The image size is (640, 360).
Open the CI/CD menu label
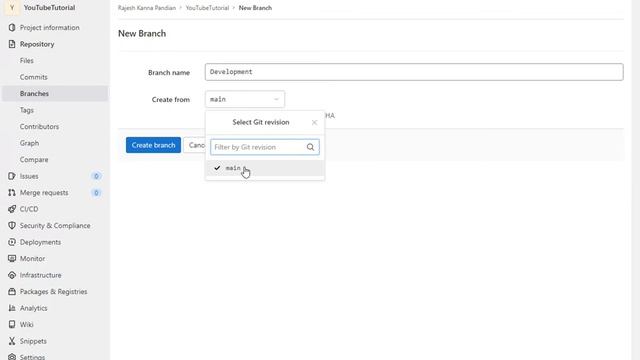pyautogui.click(x=29, y=209)
